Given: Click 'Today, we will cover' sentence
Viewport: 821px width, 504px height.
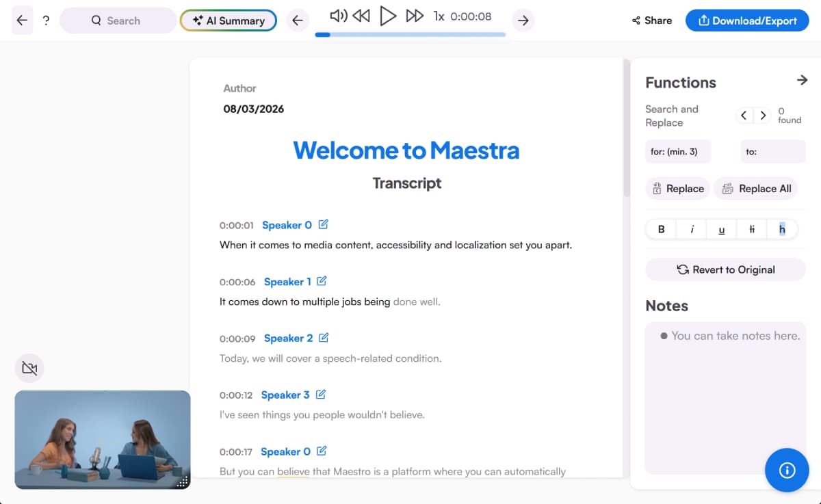Looking at the screenshot, I should coord(330,358).
